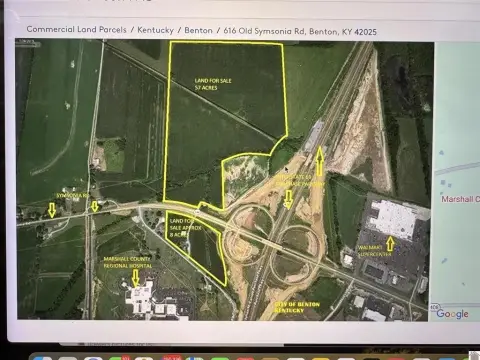Select the 616 Old Symsonia Rd address breadcrumb

click(300, 31)
